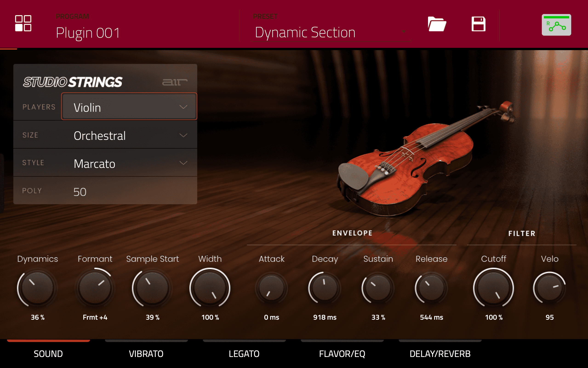Toggle the green automation read button
588x368 pixels.
tap(556, 25)
